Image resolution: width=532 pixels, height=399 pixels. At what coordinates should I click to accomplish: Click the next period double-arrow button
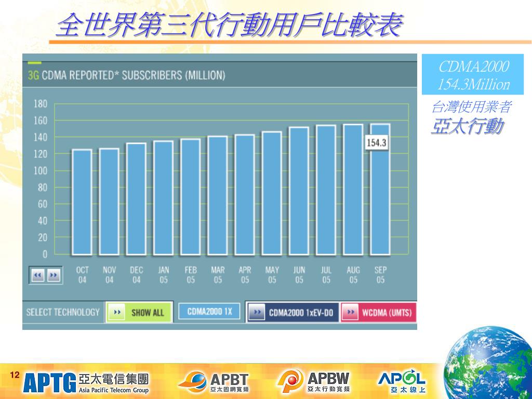click(54, 275)
